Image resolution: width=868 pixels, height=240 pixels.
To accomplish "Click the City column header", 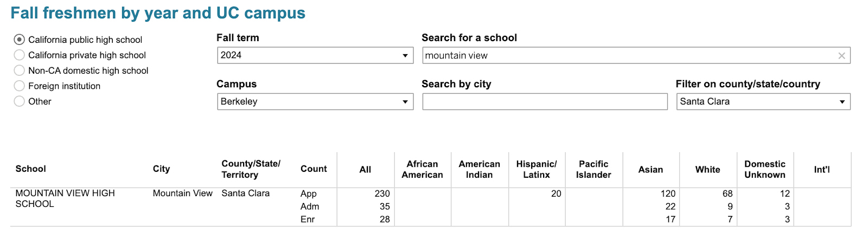I will pos(161,169).
